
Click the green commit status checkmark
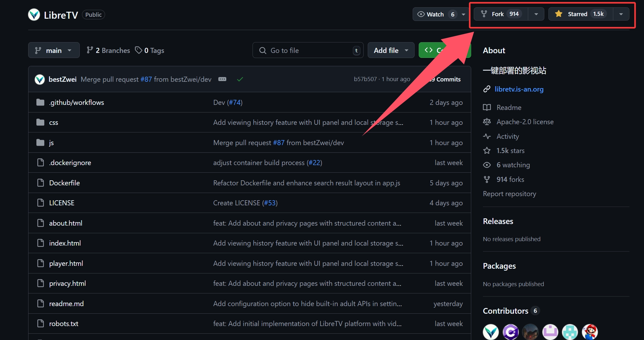[x=240, y=79]
